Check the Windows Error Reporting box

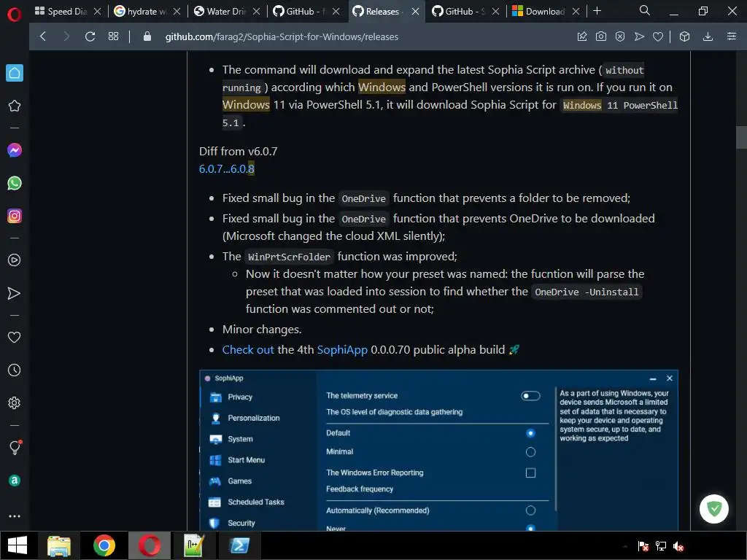[530, 472]
